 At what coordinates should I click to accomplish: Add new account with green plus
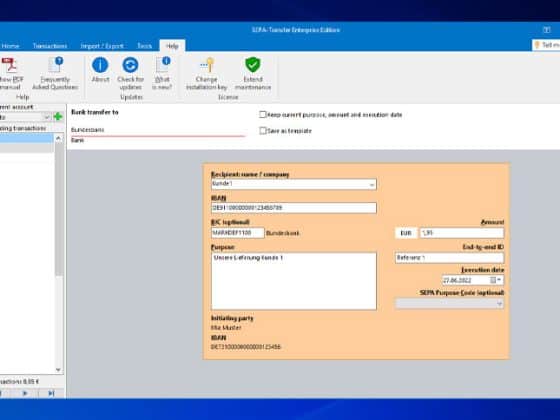[x=58, y=117]
